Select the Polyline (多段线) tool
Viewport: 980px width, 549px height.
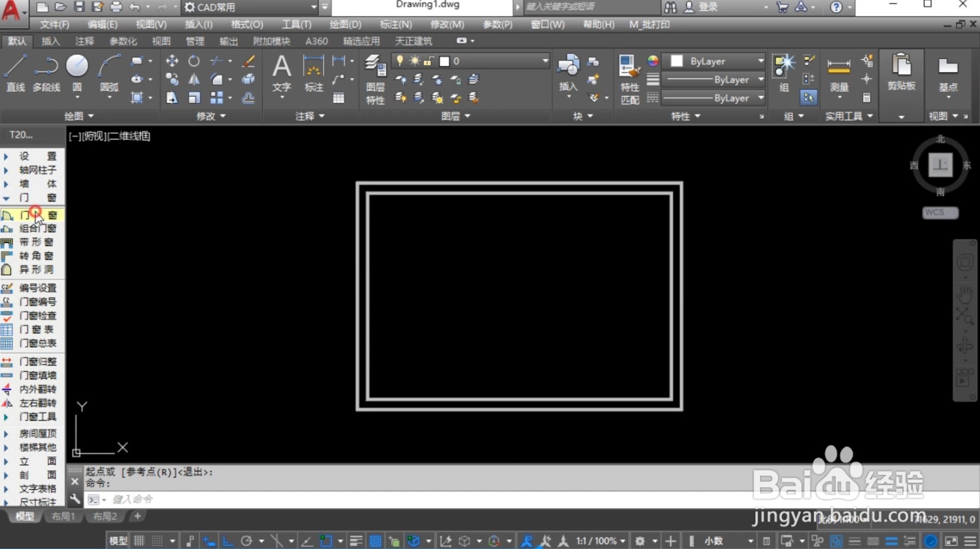(47, 73)
